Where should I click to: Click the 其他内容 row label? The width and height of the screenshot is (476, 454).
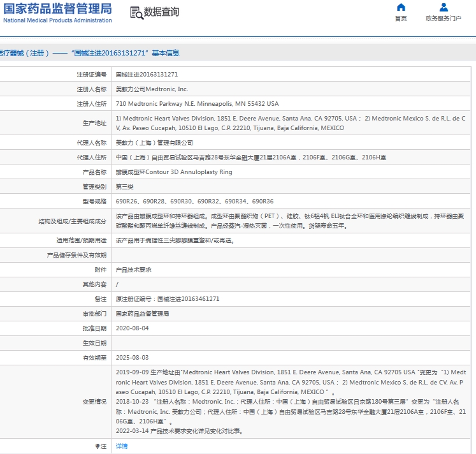click(x=94, y=284)
